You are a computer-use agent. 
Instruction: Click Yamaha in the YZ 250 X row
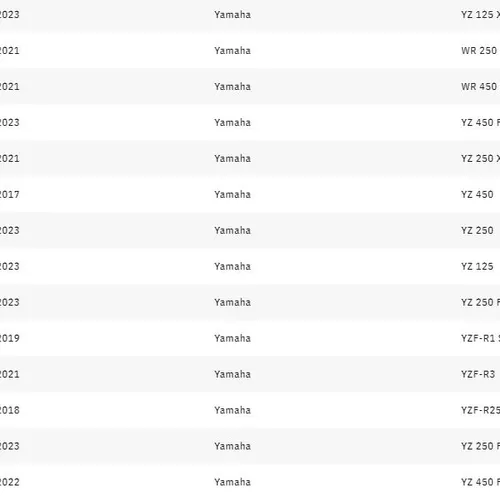click(232, 159)
